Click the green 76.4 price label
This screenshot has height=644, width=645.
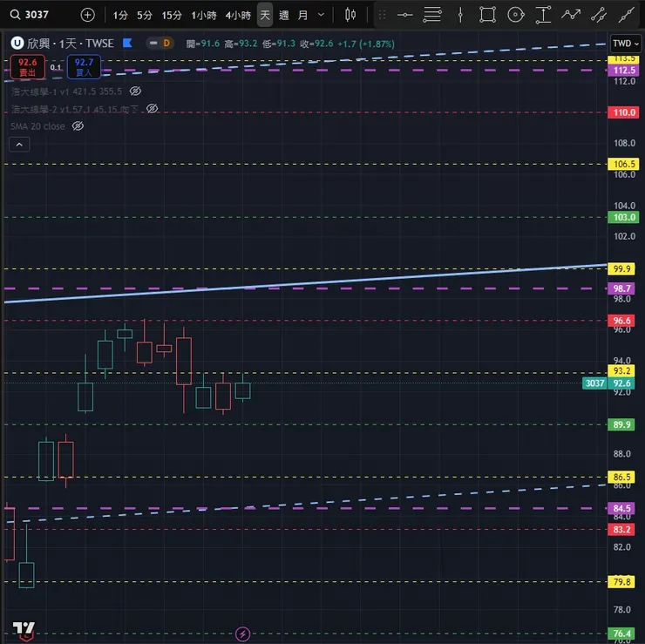coord(621,634)
